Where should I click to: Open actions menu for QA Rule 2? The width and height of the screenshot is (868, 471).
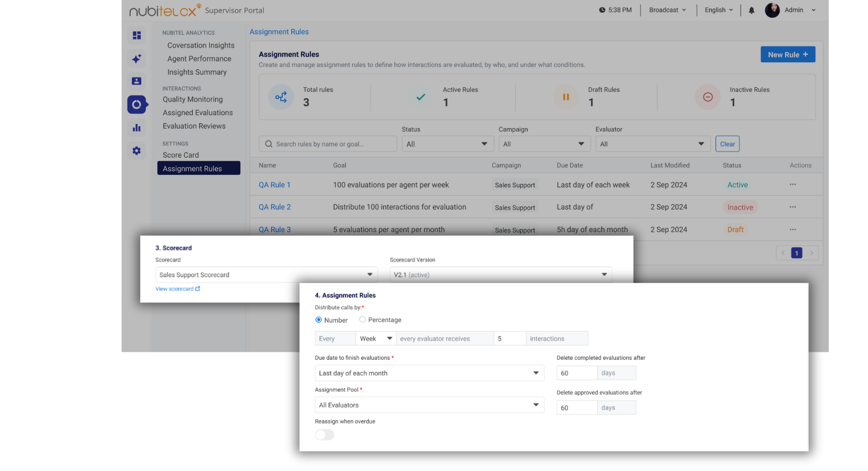tap(793, 207)
